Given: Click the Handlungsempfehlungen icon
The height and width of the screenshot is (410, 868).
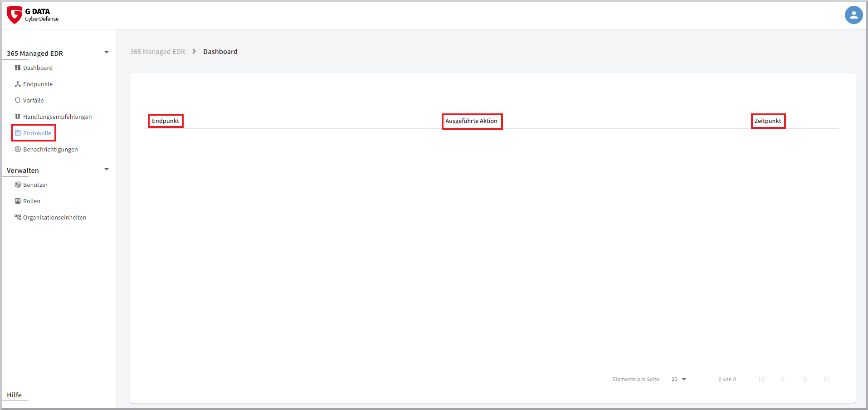Looking at the screenshot, I should click(18, 117).
